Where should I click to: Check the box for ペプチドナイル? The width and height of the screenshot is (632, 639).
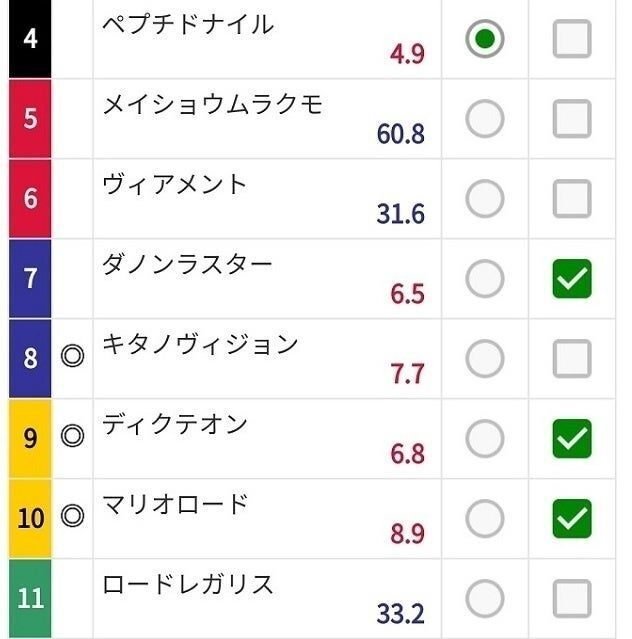pos(572,39)
